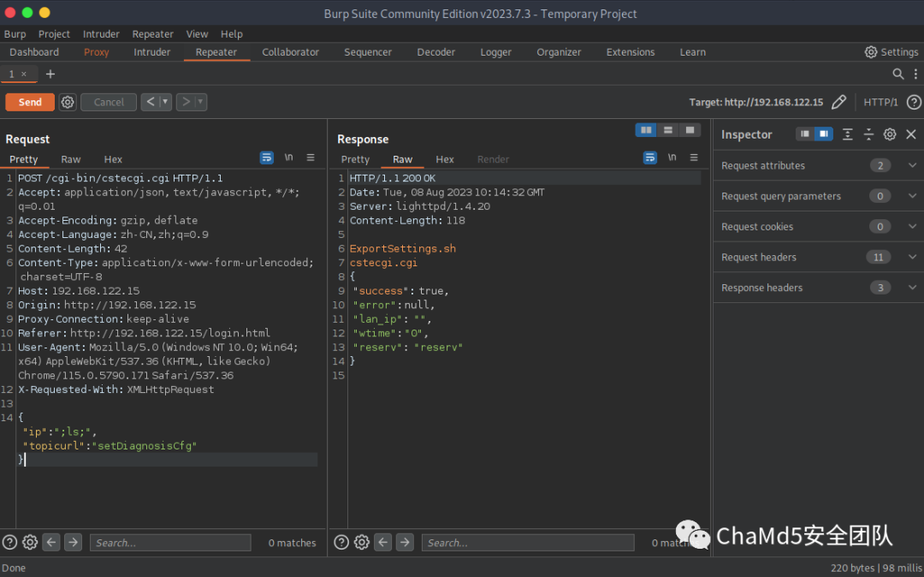
Task: Open Request editor hamburger menu
Action: click(311, 158)
